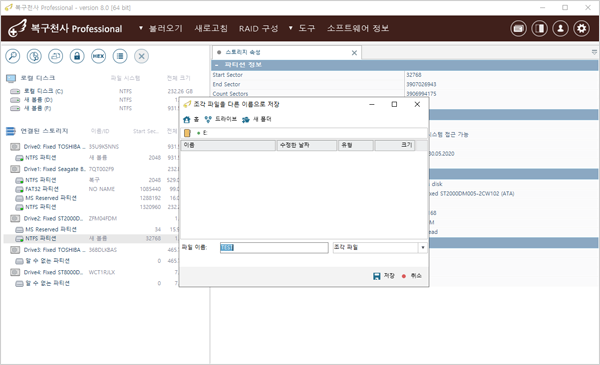Screen dimensions: 600x365
Task: Click the orange drive icon in path bar
Action: pos(187,133)
